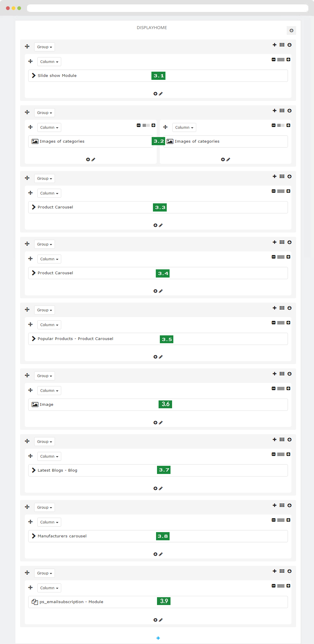Select the Image widget row 3.6

tap(158, 405)
